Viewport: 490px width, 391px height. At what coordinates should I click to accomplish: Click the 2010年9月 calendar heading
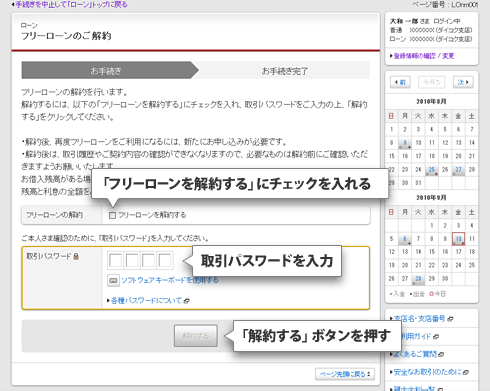[431, 198]
